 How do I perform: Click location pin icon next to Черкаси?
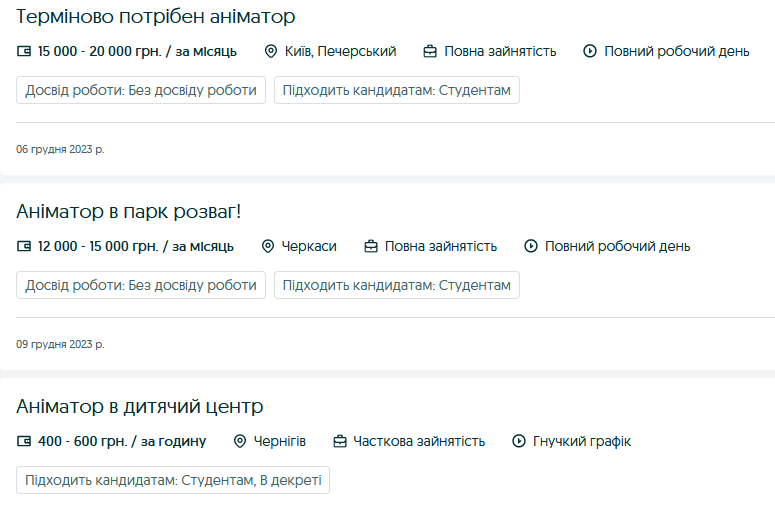click(x=267, y=246)
